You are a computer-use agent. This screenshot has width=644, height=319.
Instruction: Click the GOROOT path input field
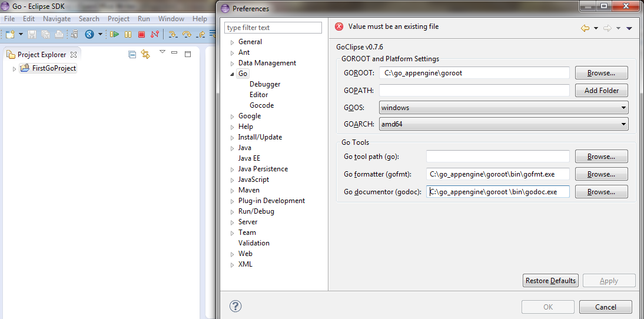coord(474,73)
